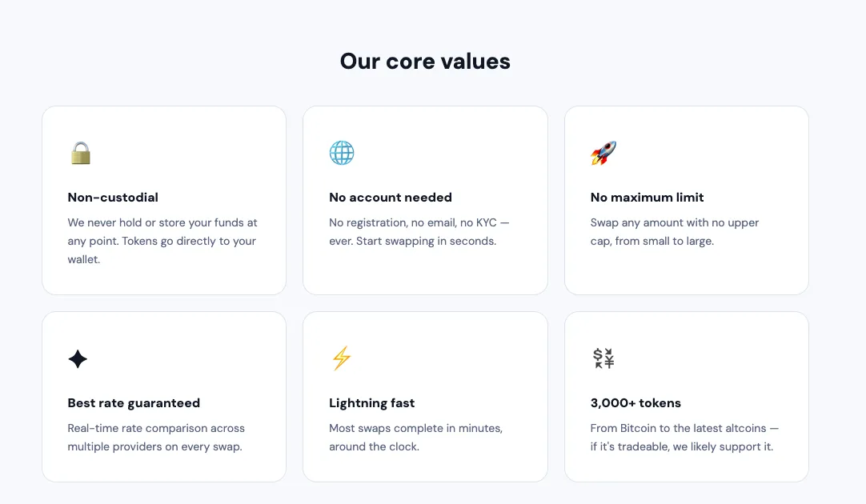Click the currency exchange icon above 3,000+ tokens
This screenshot has height=504, width=866.
[x=603, y=358]
